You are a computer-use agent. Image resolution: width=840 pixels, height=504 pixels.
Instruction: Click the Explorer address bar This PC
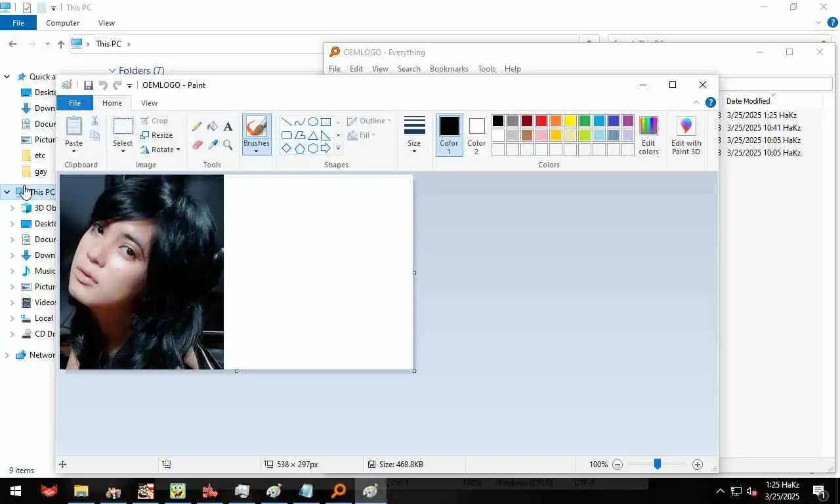(x=108, y=44)
